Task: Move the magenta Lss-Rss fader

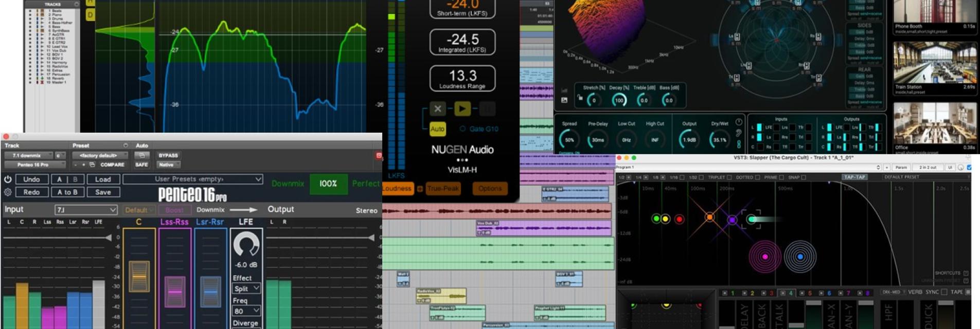Action: [175, 292]
